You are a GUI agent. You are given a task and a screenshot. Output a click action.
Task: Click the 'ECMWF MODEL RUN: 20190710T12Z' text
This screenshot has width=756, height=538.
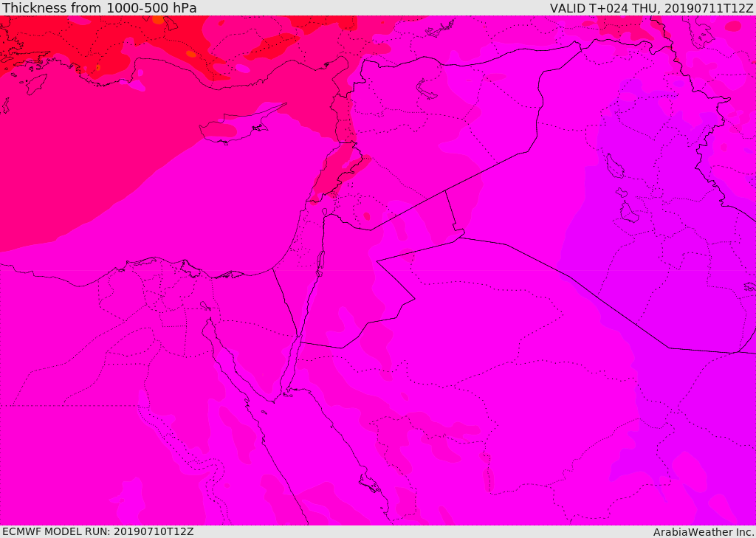98,532
